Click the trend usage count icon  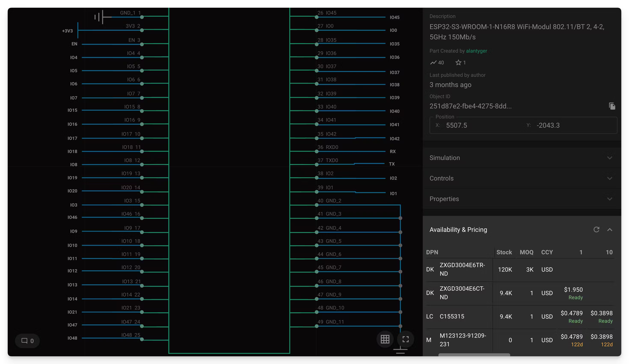[433, 63]
